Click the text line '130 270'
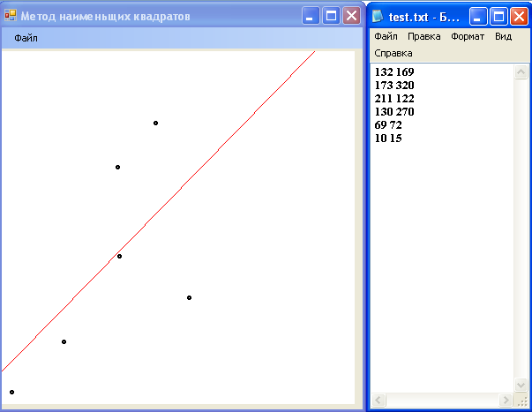Viewport: 532px width, 412px height. (x=394, y=112)
